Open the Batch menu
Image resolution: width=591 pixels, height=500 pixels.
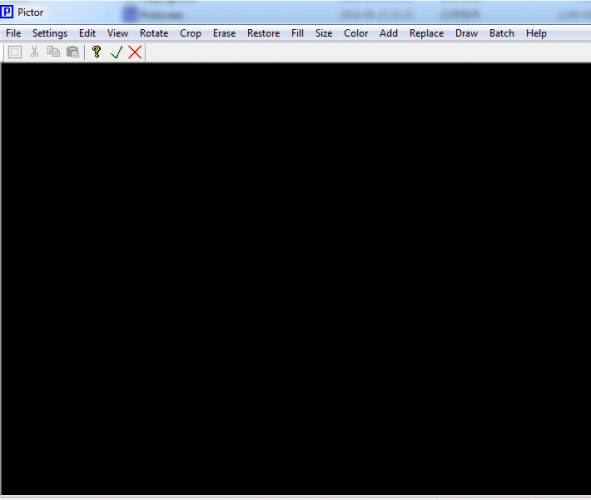click(x=502, y=33)
